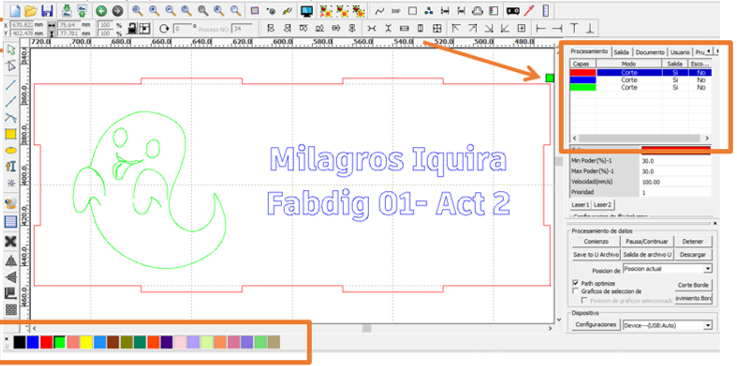Viewport: 737px width, 366px height.
Task: Click the Configuraciones button
Action: click(595, 325)
